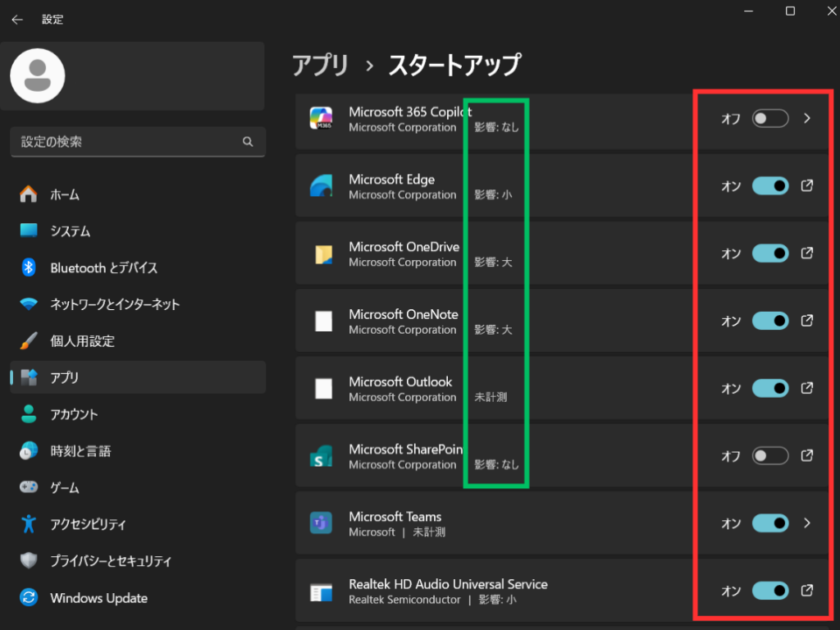
Task: Open ホーム in the sidebar
Action: pyautogui.click(x=138, y=194)
